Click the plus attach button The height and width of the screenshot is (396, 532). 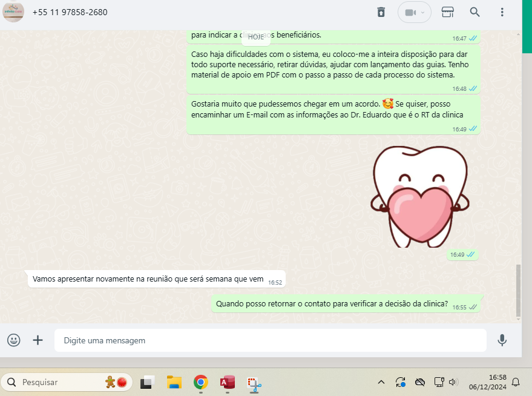[x=38, y=340]
